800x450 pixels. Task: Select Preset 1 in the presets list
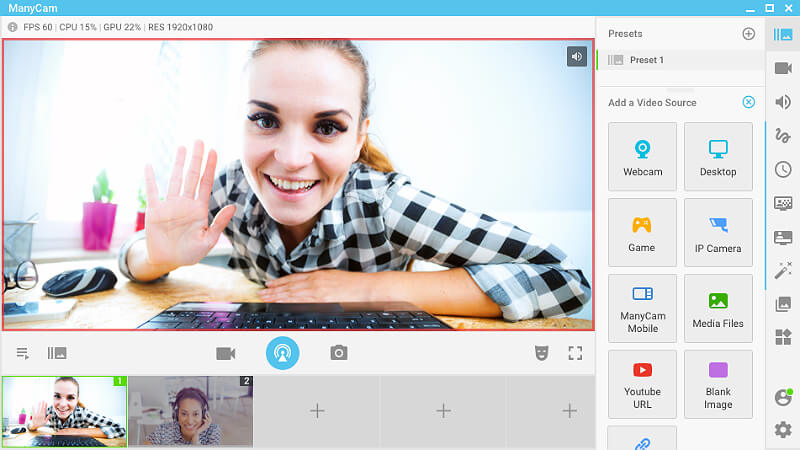click(646, 60)
